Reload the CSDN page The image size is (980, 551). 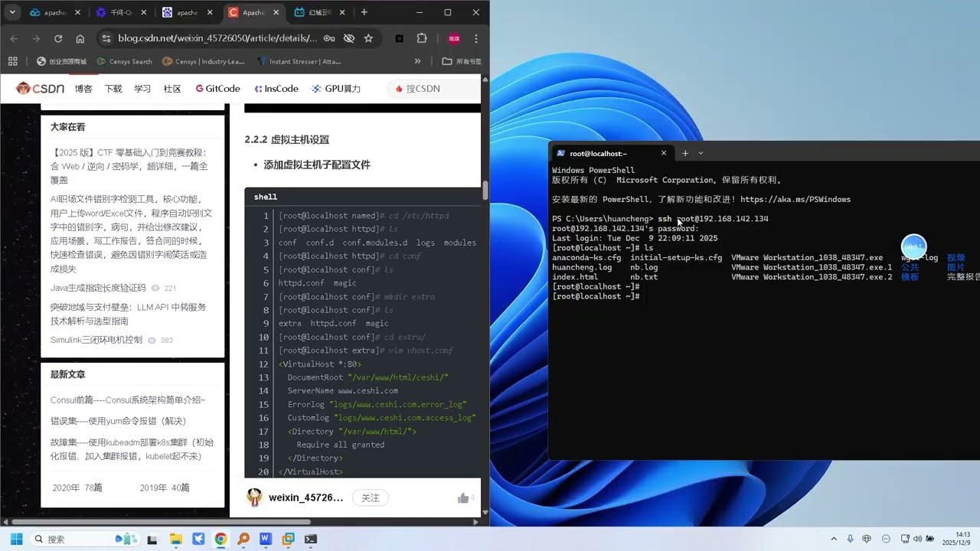pos(58,38)
